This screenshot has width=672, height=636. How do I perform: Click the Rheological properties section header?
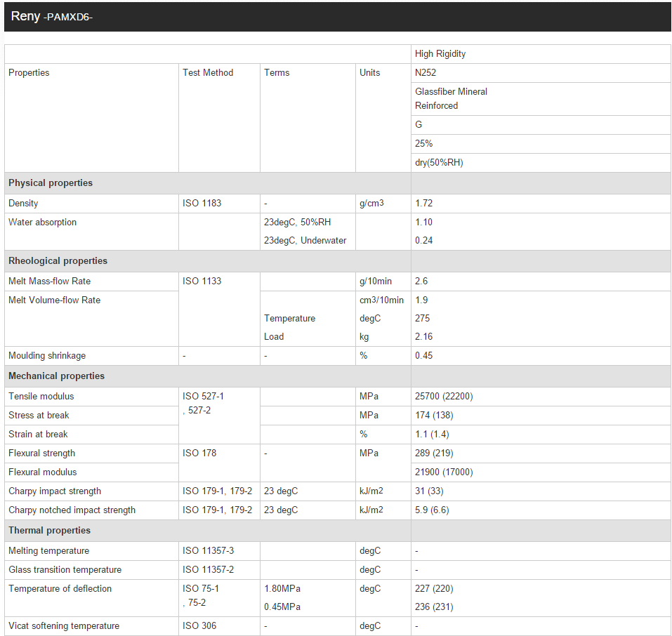click(58, 261)
